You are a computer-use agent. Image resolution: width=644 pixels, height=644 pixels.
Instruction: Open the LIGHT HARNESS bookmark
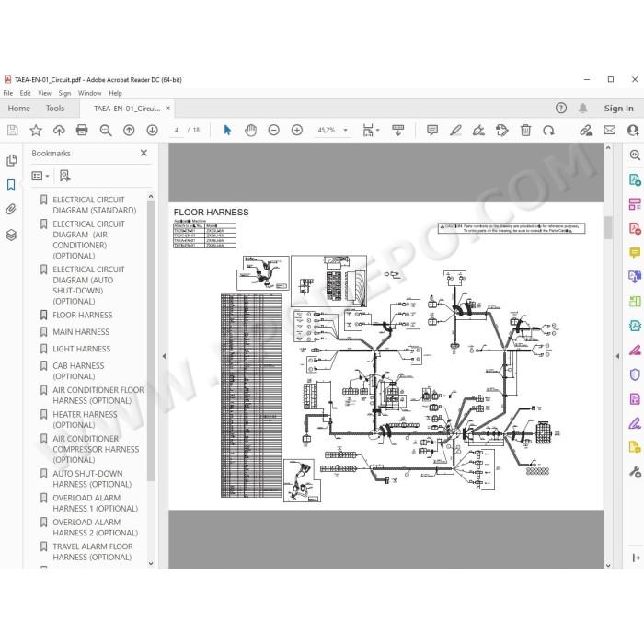pyautogui.click(x=81, y=349)
